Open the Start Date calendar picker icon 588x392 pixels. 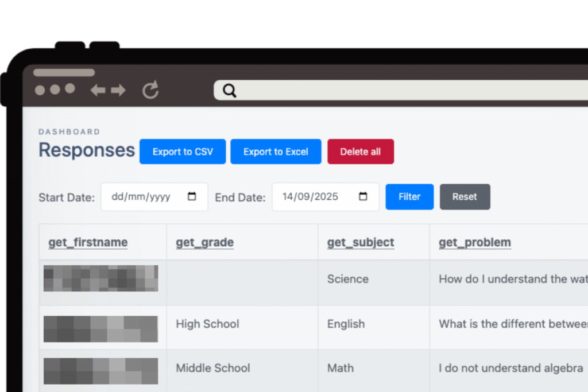192,196
